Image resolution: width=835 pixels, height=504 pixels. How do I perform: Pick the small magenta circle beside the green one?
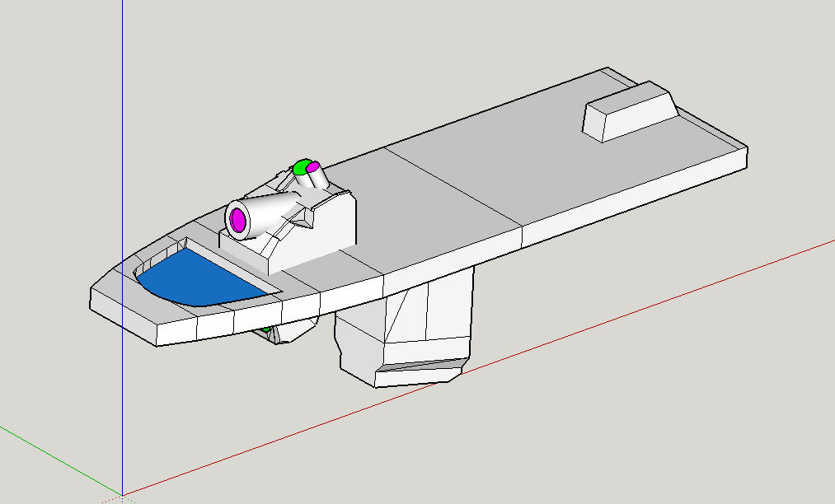click(x=312, y=166)
